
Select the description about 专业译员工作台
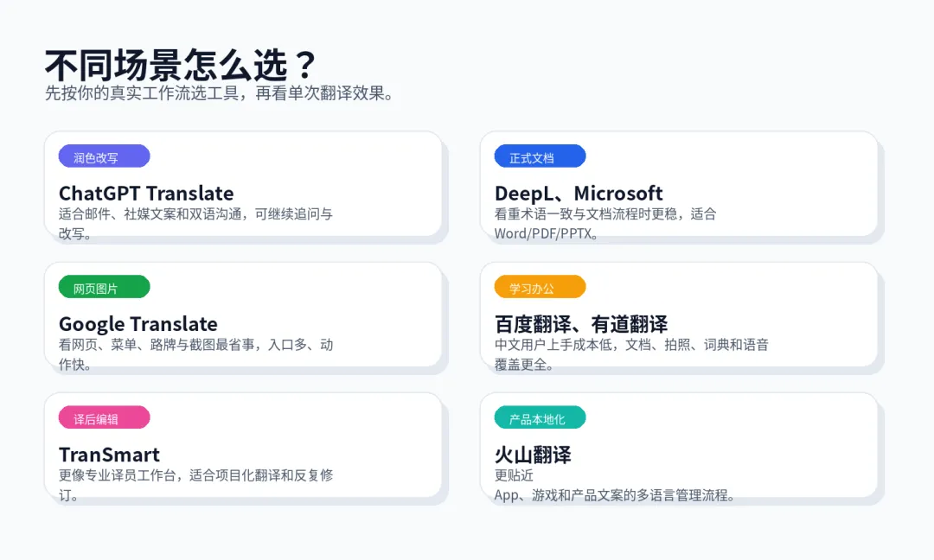tap(195, 485)
